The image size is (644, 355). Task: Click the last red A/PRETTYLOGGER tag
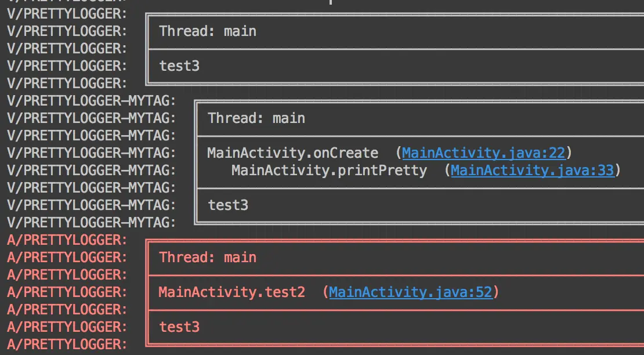click(67, 345)
